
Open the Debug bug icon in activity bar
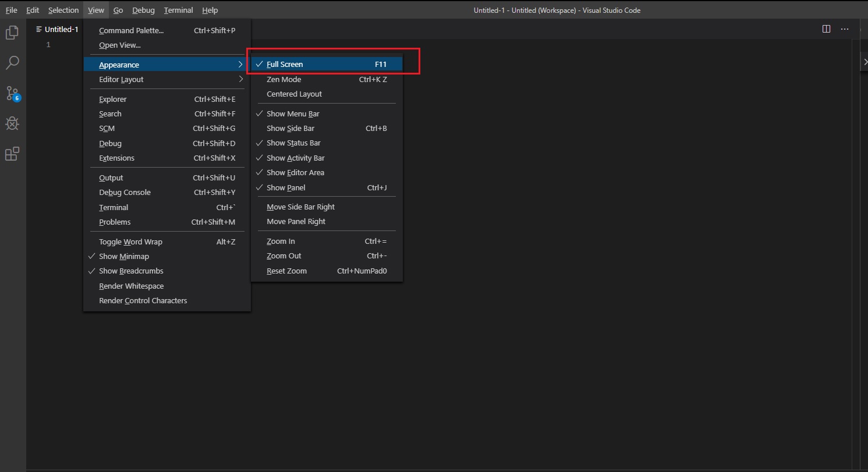point(12,123)
